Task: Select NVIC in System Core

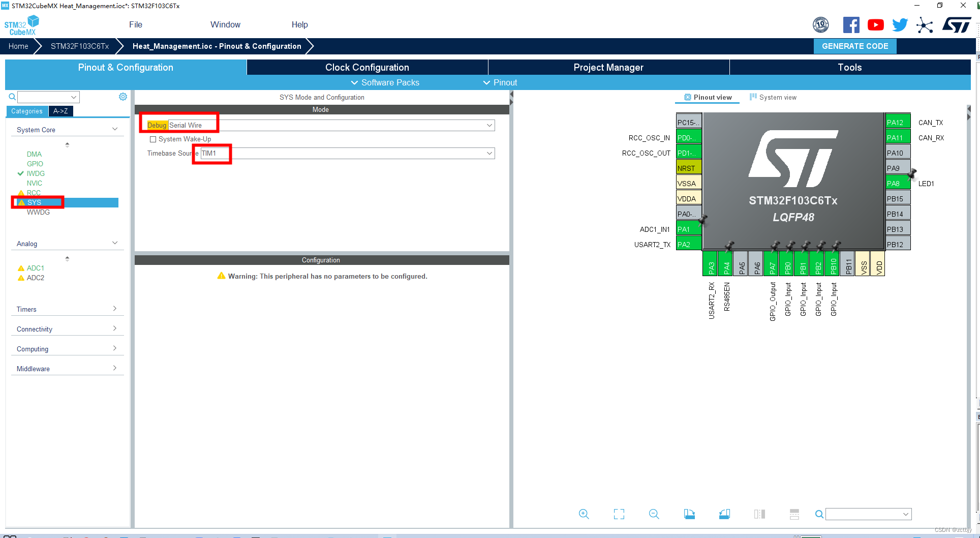Action: point(35,183)
